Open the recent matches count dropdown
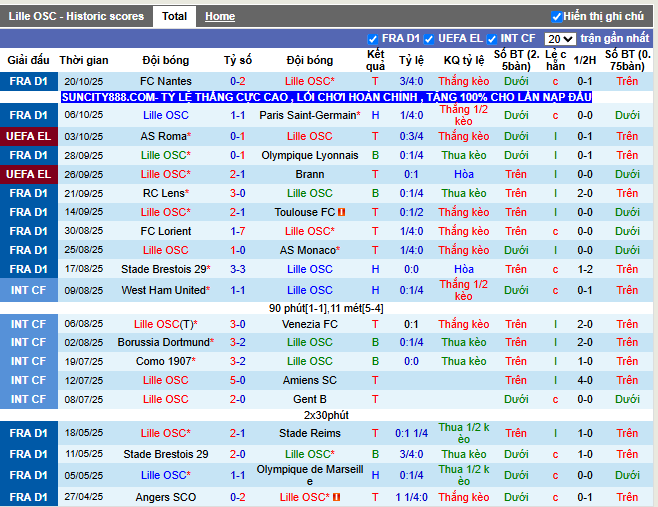 [560, 39]
